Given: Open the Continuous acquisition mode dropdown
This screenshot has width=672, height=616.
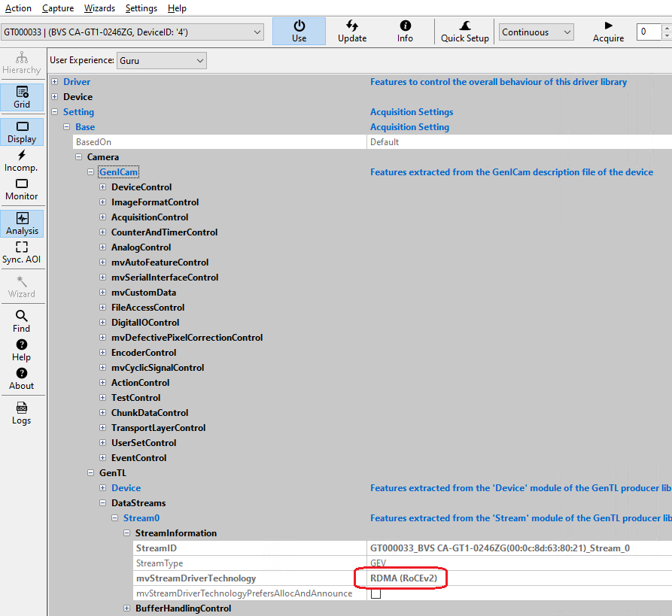Looking at the screenshot, I should pos(536,32).
